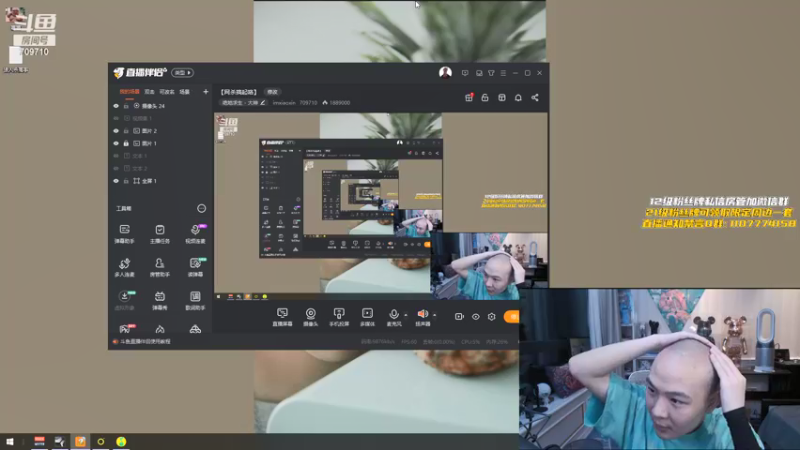Unlock the 图片 1 source

[x=126, y=143]
